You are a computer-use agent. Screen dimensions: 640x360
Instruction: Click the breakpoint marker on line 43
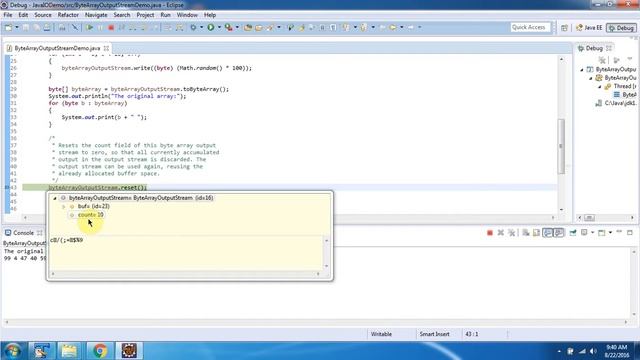click(7, 187)
